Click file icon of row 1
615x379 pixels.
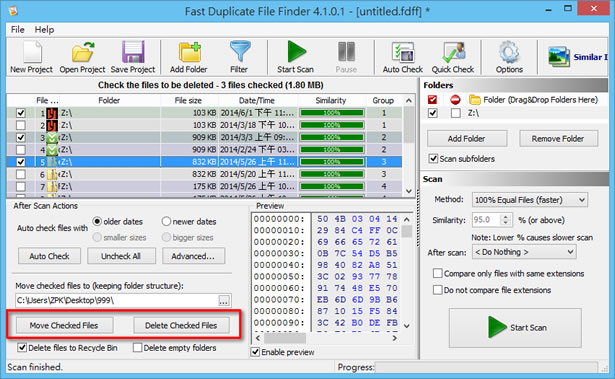(52, 113)
